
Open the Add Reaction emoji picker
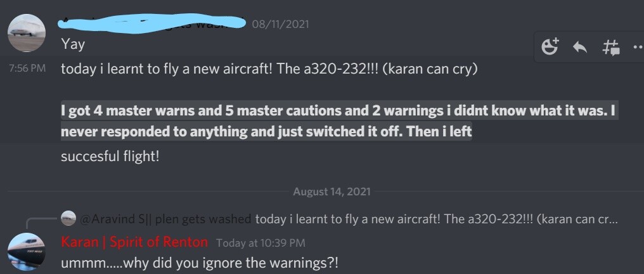coord(550,46)
